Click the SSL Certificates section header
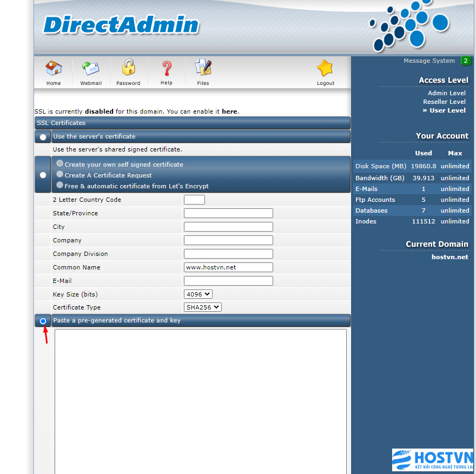 point(193,123)
